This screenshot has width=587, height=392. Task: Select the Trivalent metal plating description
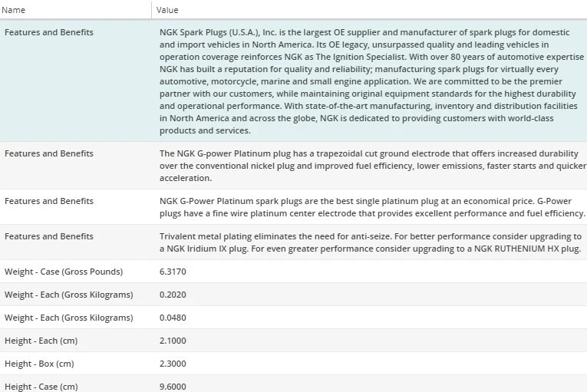tap(370, 242)
